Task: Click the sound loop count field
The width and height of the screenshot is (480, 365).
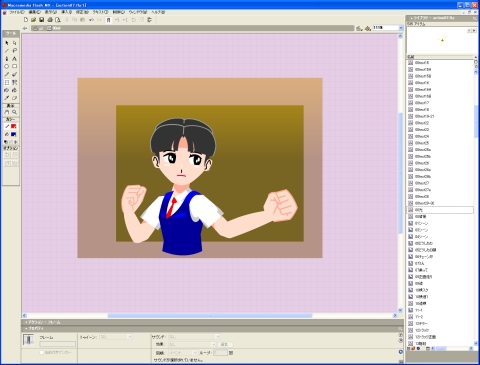Action: (220, 352)
